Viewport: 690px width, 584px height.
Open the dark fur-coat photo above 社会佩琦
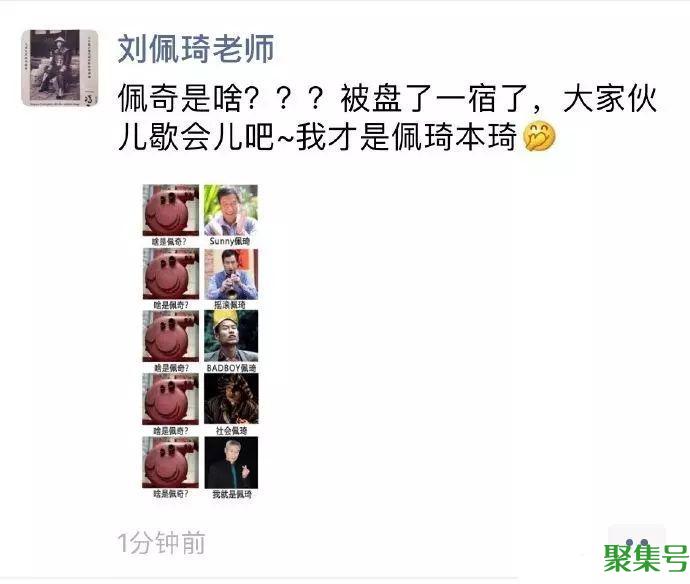231,399
